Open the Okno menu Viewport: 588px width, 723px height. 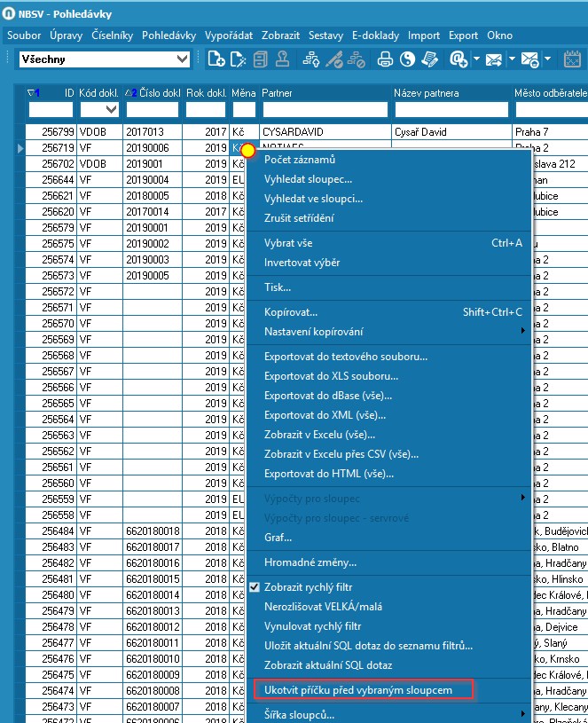pos(499,35)
